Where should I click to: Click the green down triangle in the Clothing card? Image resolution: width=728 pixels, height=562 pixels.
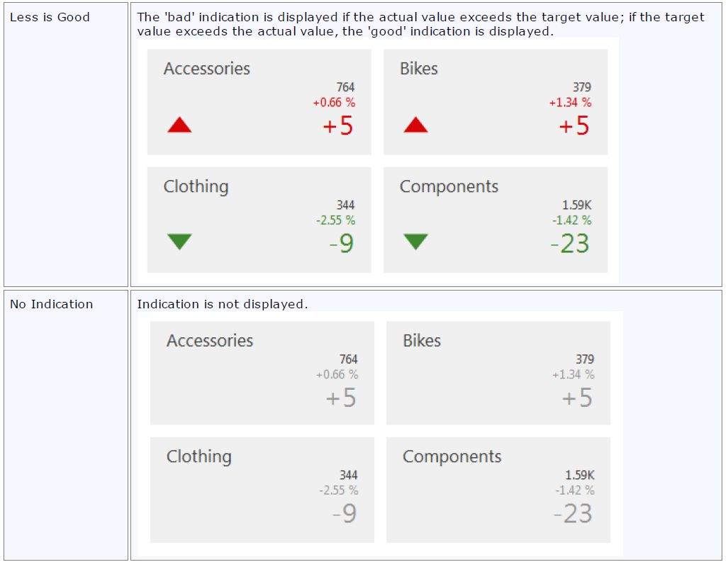click(179, 242)
